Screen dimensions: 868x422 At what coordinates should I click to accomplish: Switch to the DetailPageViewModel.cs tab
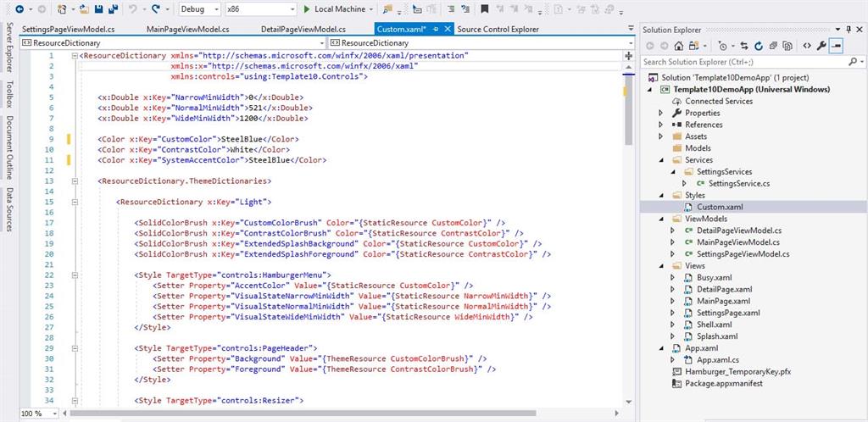tap(303, 30)
